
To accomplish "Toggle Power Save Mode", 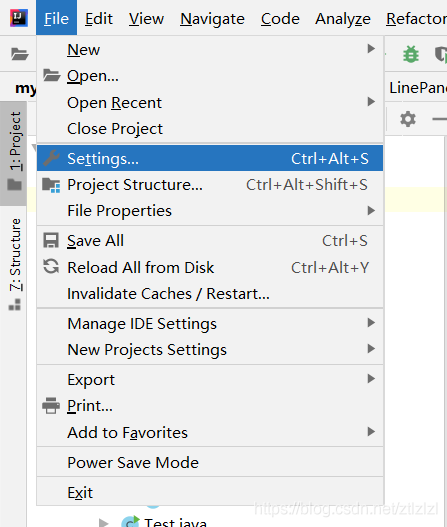I will 210,462.
